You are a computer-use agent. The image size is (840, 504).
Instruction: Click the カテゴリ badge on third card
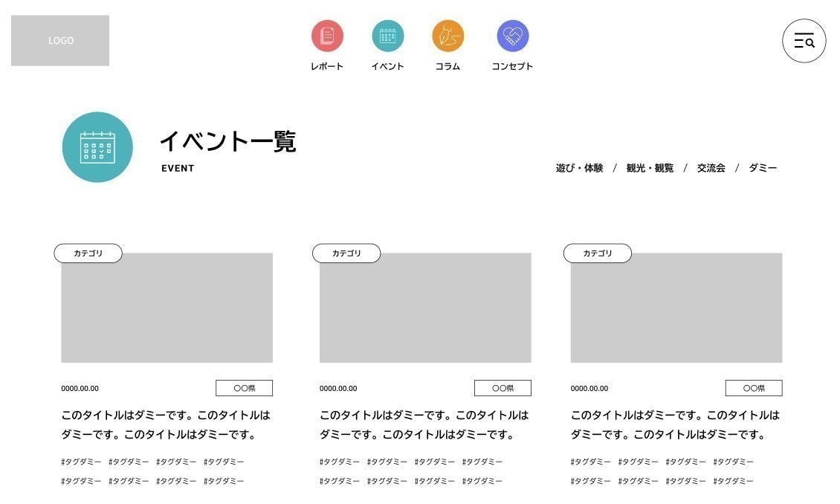[x=598, y=253]
